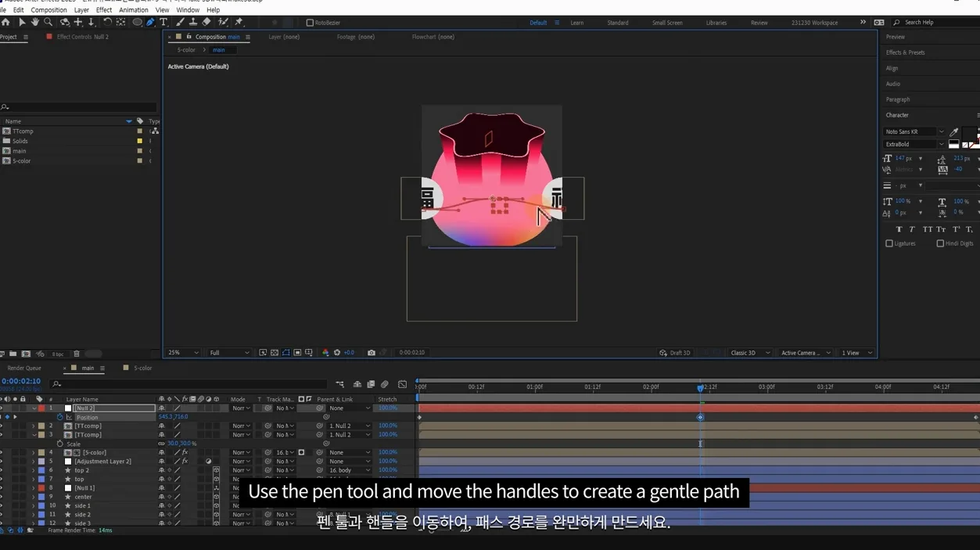Select the Hand tool

(x=34, y=23)
